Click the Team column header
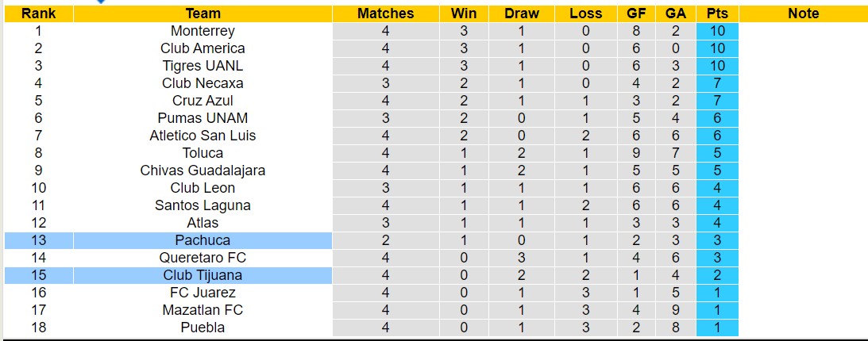 203,13
